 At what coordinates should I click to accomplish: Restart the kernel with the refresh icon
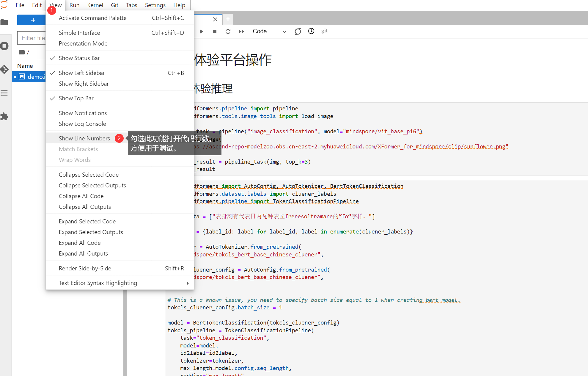pos(228,32)
